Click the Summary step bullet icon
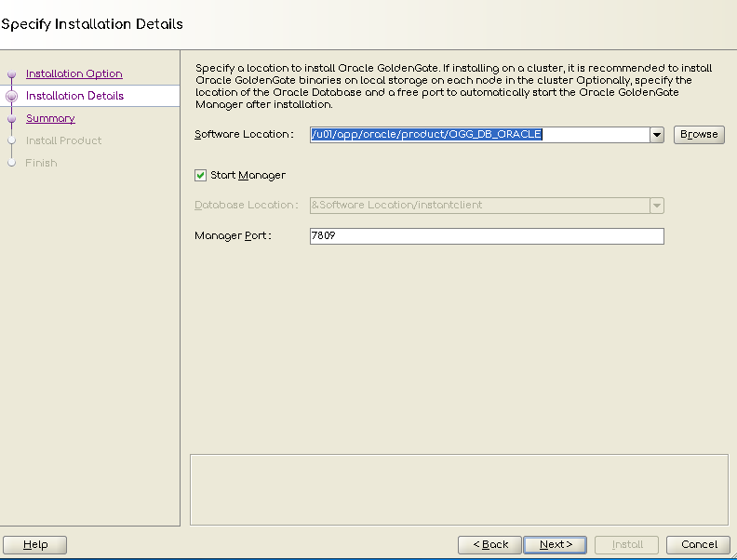This screenshot has width=737, height=560. pyautogui.click(x=12, y=119)
